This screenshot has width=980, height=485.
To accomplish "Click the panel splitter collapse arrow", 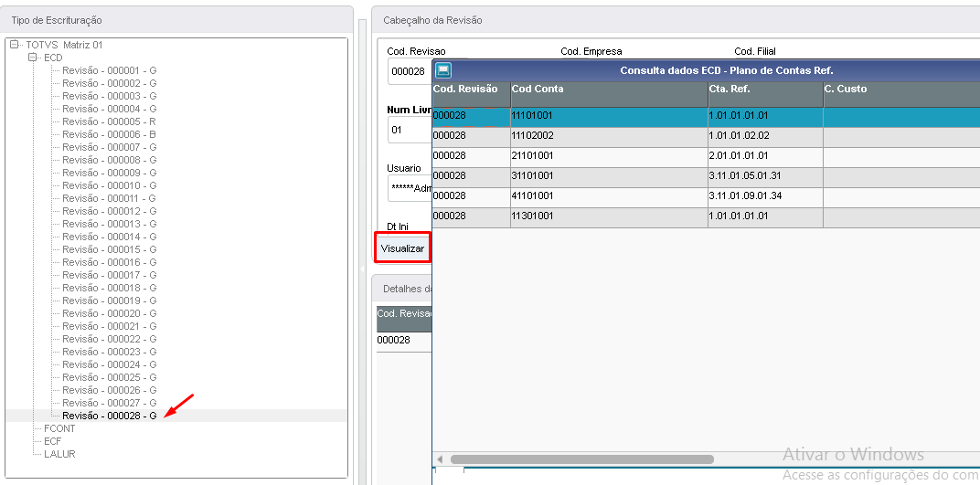I will pos(363,269).
